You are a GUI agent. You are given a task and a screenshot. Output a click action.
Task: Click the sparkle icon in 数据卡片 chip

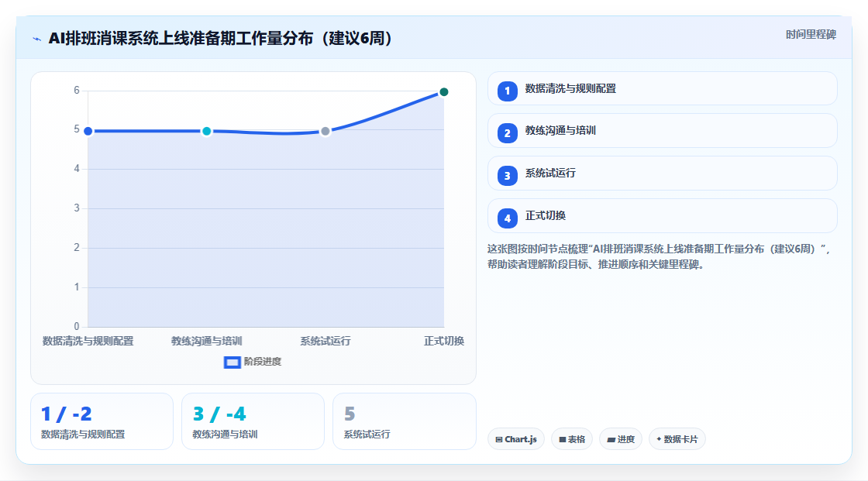(659, 439)
